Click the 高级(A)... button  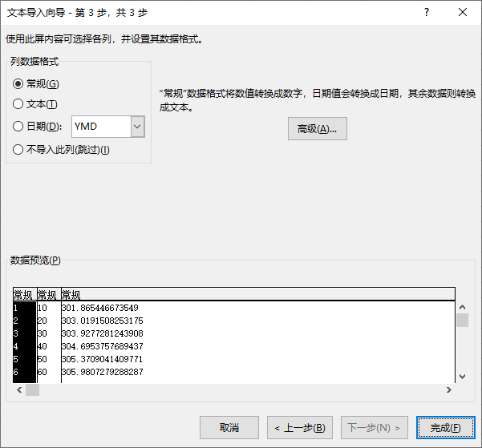318,129
